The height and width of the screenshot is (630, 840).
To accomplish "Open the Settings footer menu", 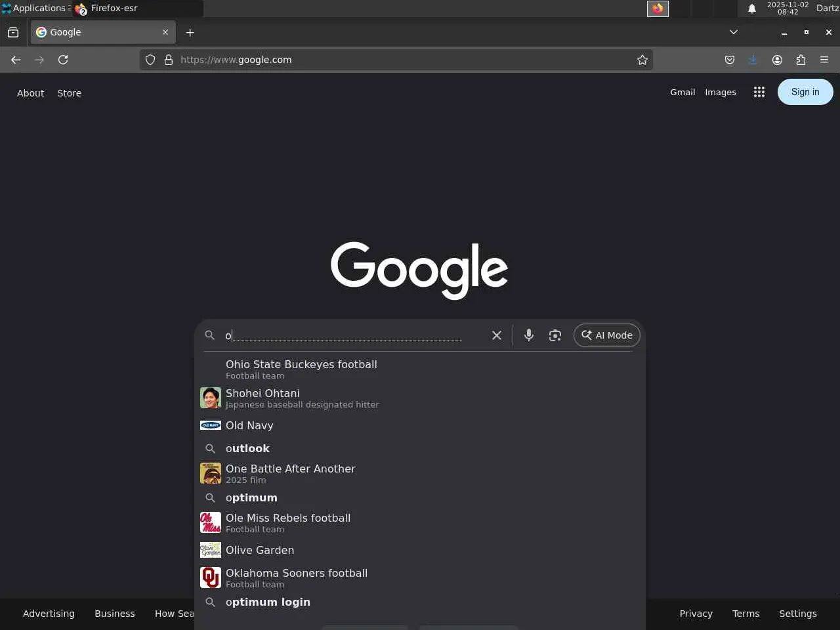I will (798, 614).
